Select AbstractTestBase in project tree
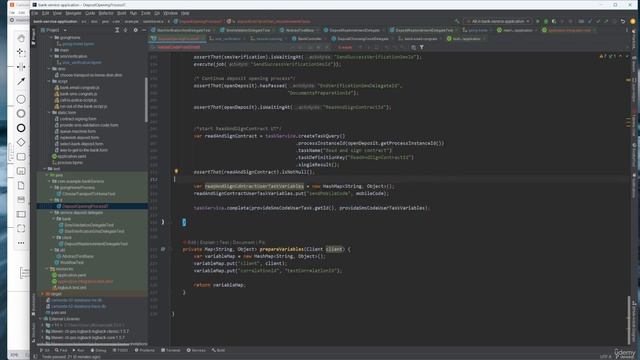Screen dimensions: 640x360 point(78,256)
